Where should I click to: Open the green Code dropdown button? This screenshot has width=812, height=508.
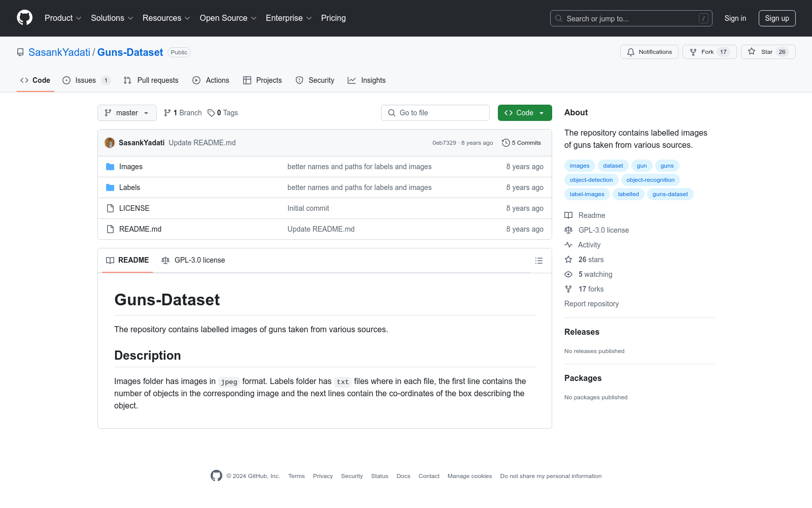(525, 113)
